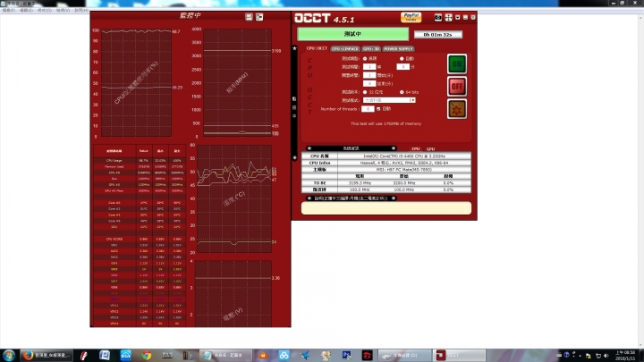644x362 pixels.
Task: Select the GPU tab in system info
Action: click(x=430, y=149)
